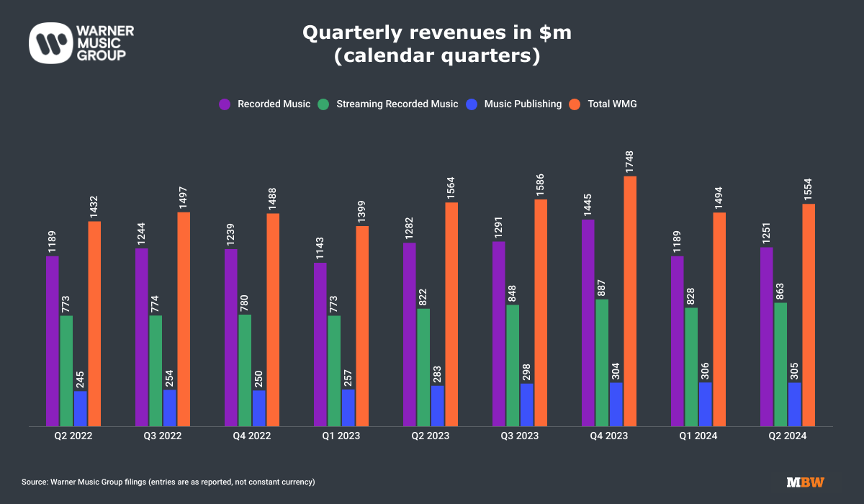Screen dimensions: 864x504
Task: Click the Q3 2023 axis label
Action: [521, 436]
